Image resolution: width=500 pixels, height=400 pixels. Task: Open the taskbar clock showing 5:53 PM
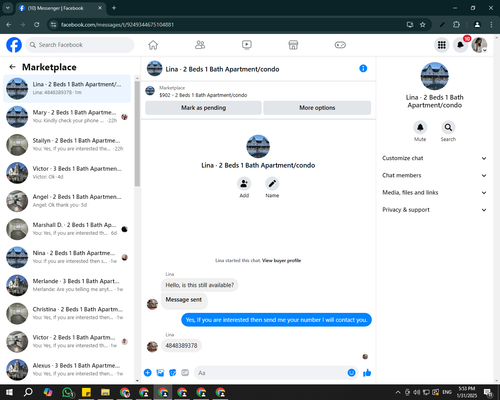[467, 392]
